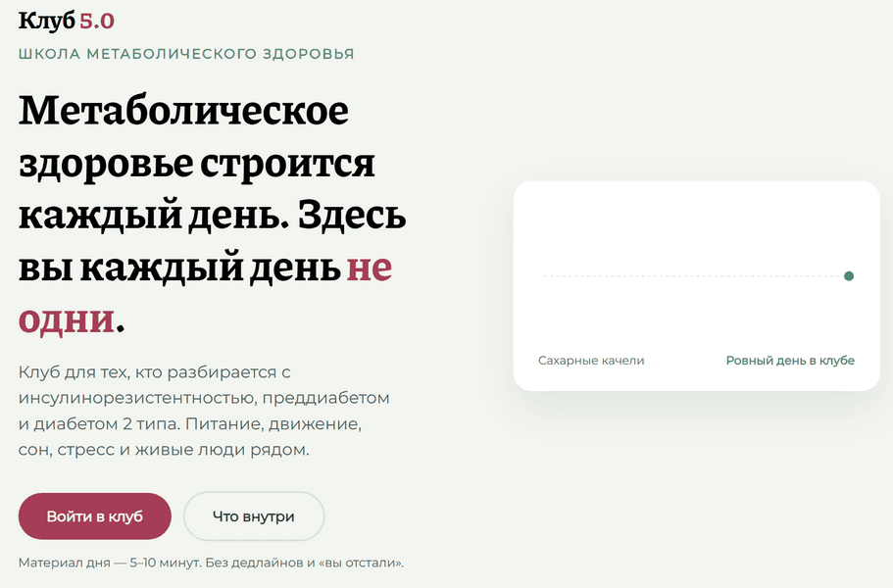Click the "Клуб 5.0" logo
This screenshot has height=588, width=893.
[67, 21]
